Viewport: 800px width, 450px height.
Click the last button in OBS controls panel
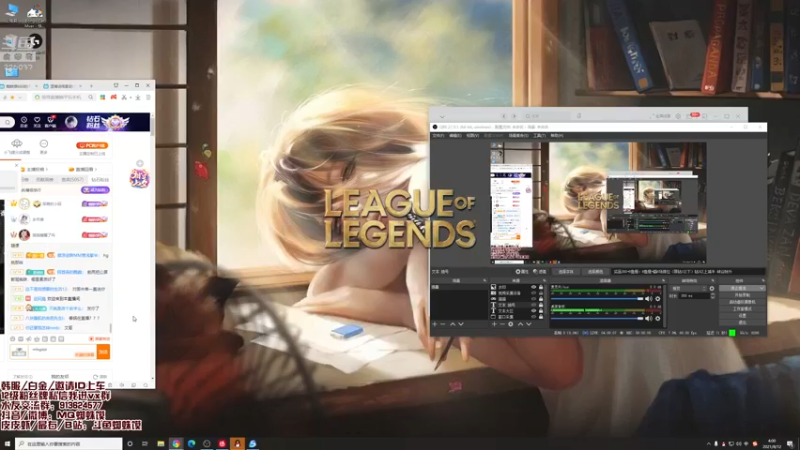(x=742, y=322)
